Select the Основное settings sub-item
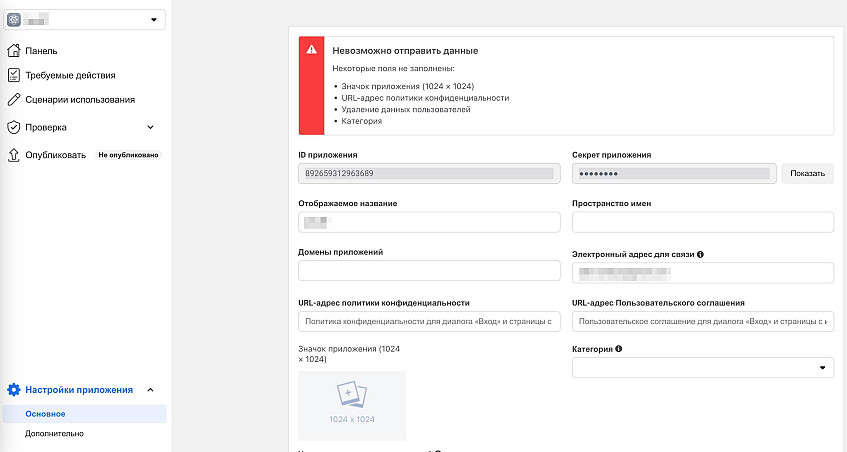 pyautogui.click(x=85, y=414)
